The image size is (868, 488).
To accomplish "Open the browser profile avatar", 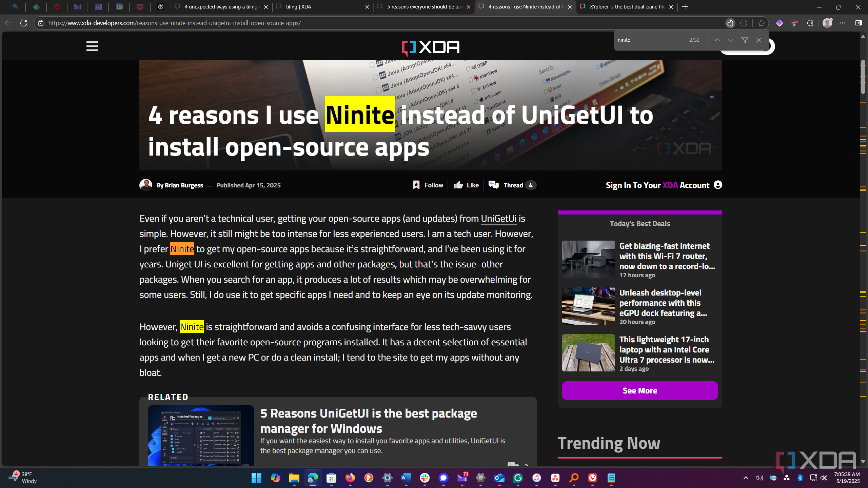I will tap(827, 23).
